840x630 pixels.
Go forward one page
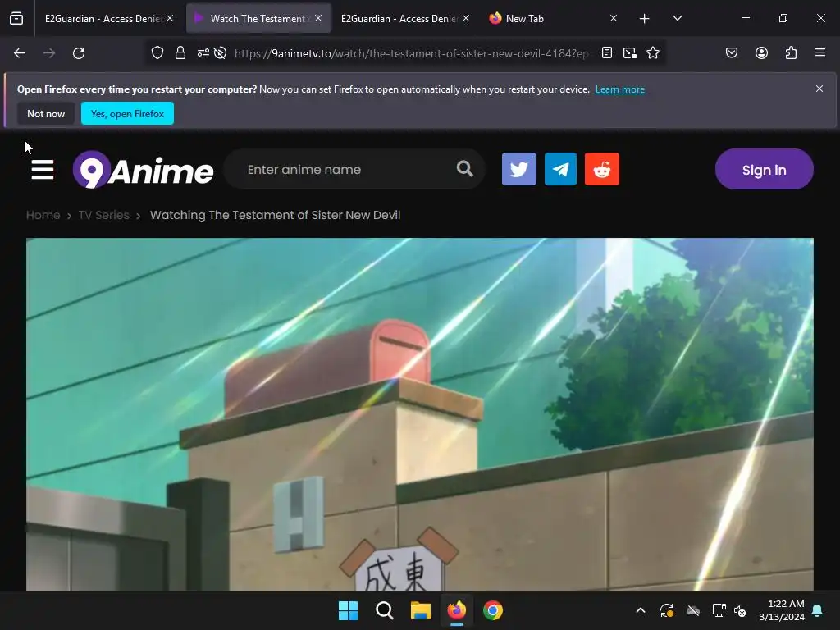pos(49,53)
